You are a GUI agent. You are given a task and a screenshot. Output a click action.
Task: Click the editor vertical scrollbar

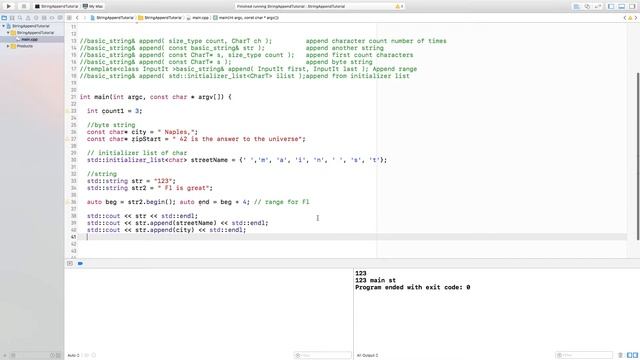coord(638,156)
